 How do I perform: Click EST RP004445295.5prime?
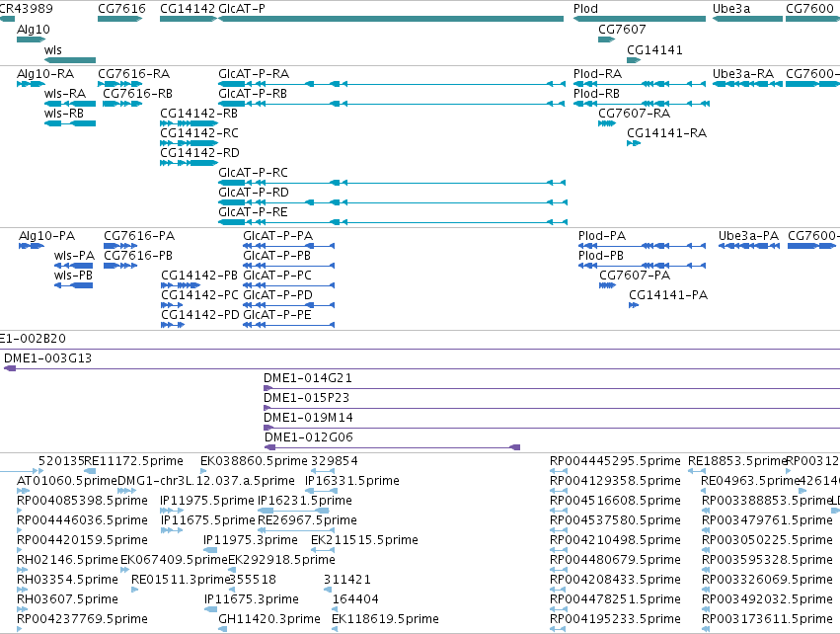click(615, 461)
